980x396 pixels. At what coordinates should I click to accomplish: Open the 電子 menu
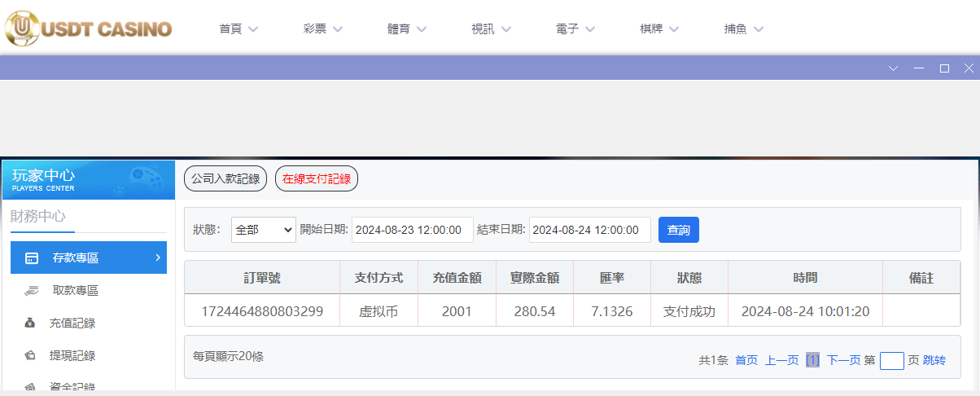[x=575, y=29]
